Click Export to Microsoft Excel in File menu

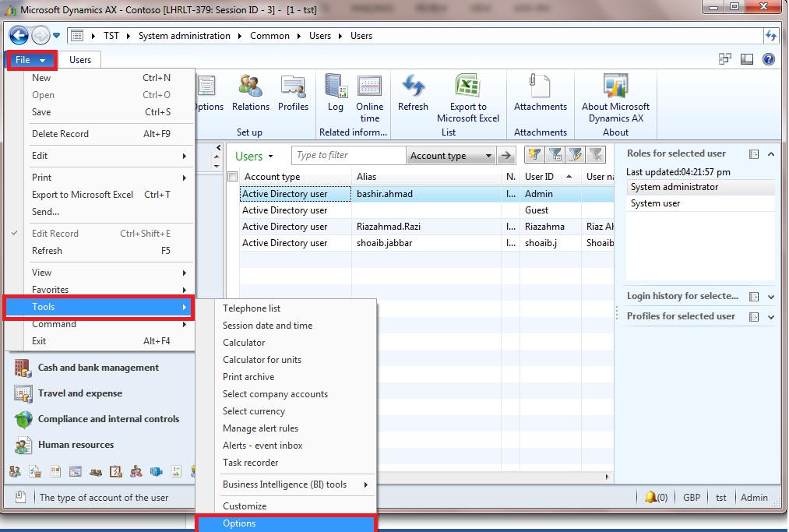click(x=109, y=194)
